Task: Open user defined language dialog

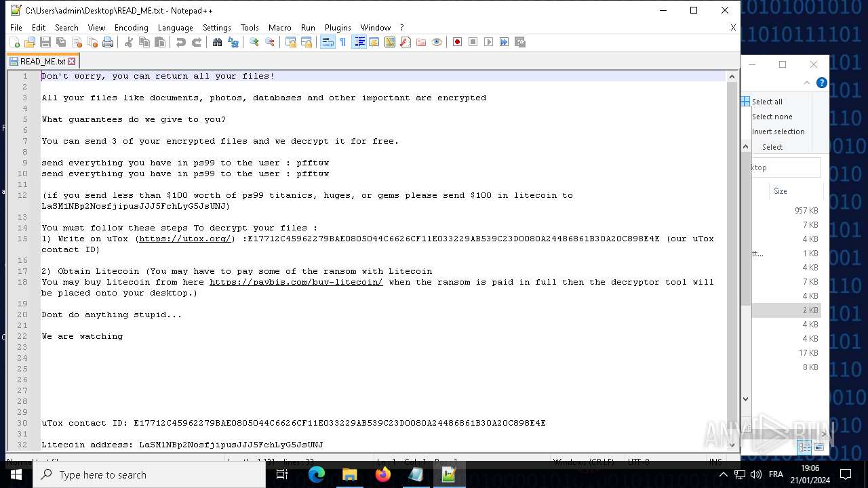Action: point(374,42)
